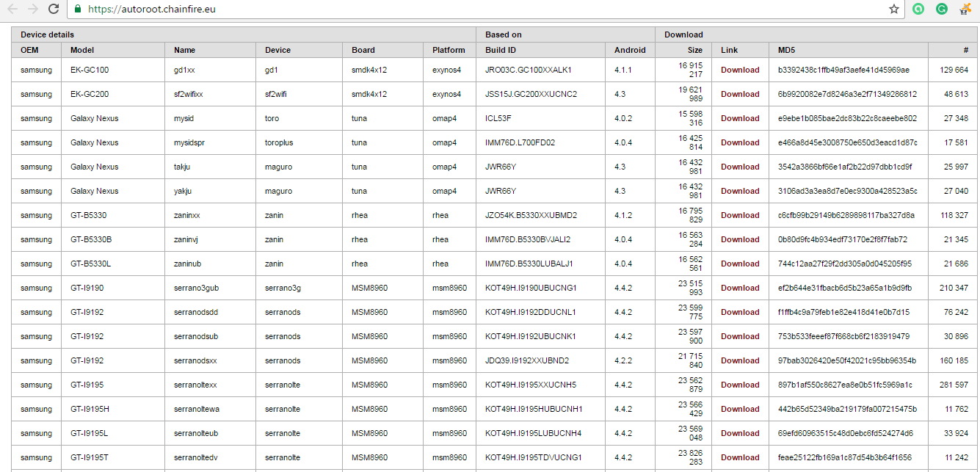980x472 pixels.
Task: Download the root file for EK-GC100
Action: [740, 69]
